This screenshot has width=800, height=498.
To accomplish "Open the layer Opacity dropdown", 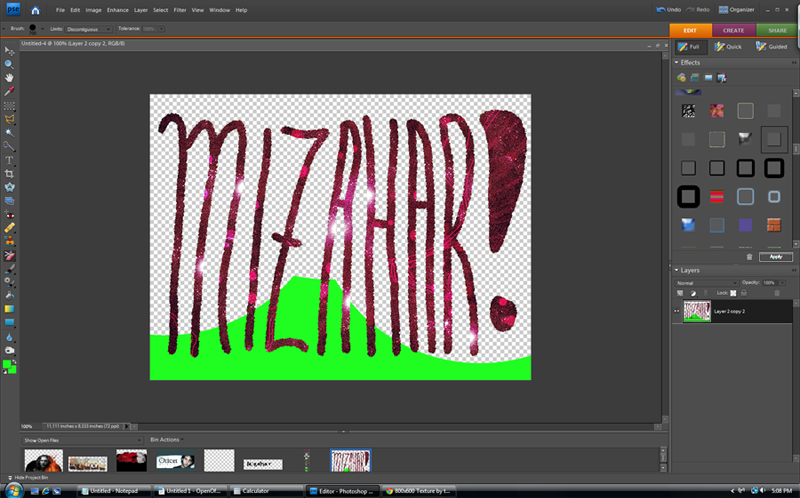I will pyautogui.click(x=782, y=283).
